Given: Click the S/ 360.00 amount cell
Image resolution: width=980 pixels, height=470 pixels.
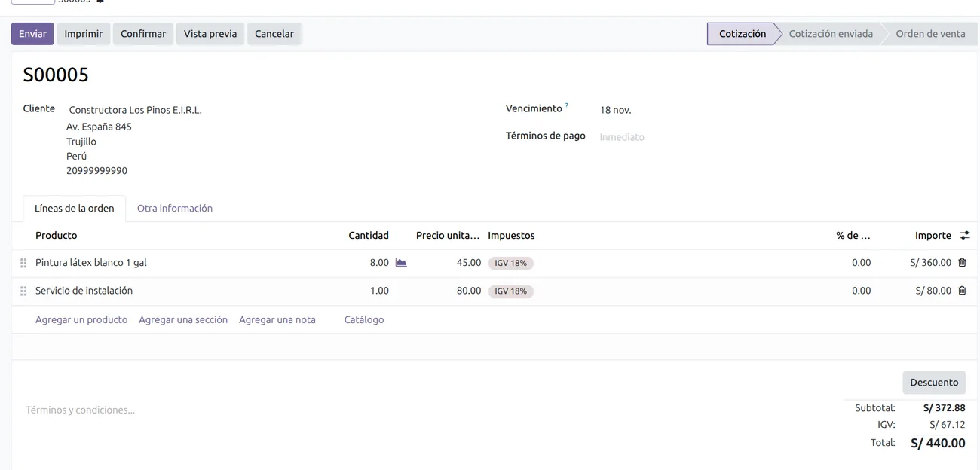Looking at the screenshot, I should pyautogui.click(x=930, y=263).
